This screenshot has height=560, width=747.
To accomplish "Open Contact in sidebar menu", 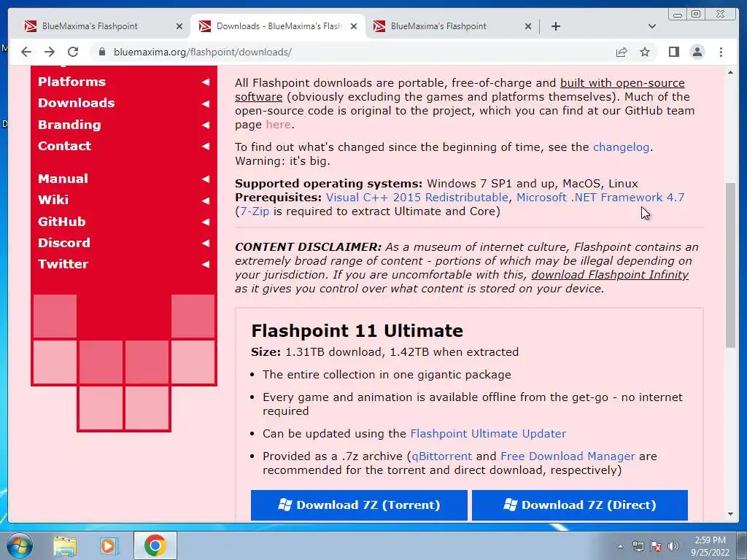I will pyautogui.click(x=64, y=146).
